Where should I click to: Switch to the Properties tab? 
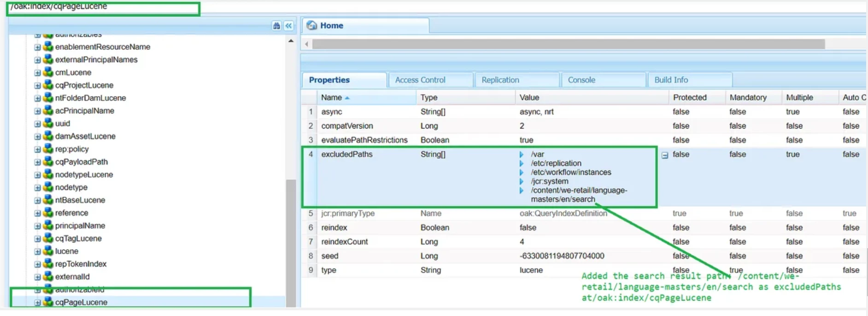(344, 80)
